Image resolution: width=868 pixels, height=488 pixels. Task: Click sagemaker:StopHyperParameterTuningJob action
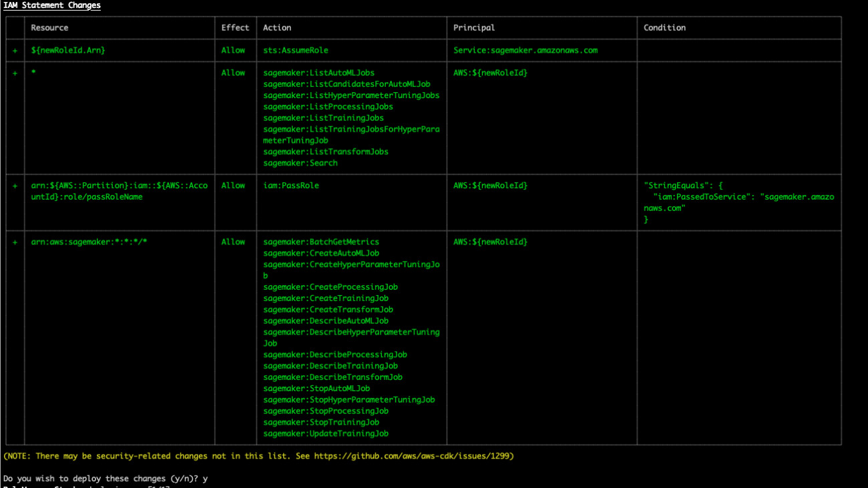[x=349, y=400]
